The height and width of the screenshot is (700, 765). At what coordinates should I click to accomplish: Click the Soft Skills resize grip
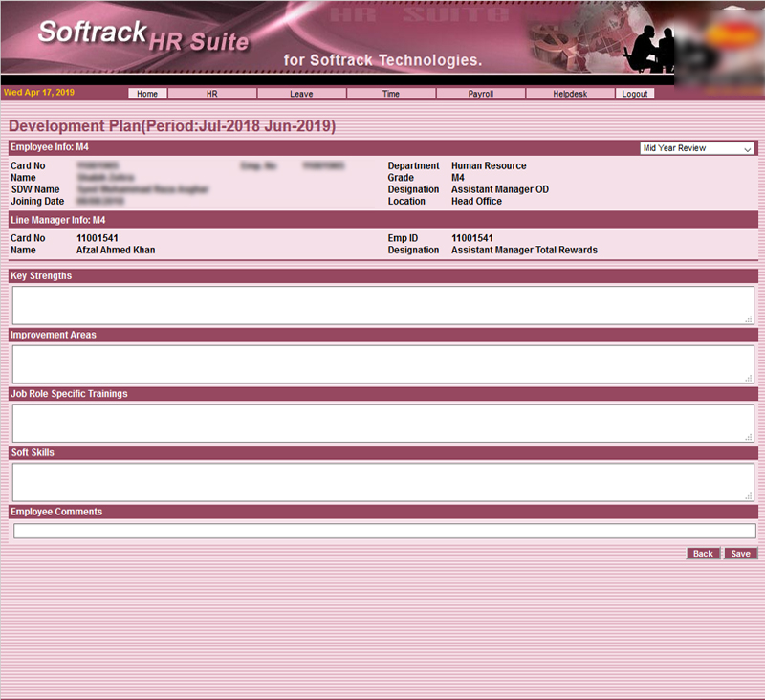(749, 496)
